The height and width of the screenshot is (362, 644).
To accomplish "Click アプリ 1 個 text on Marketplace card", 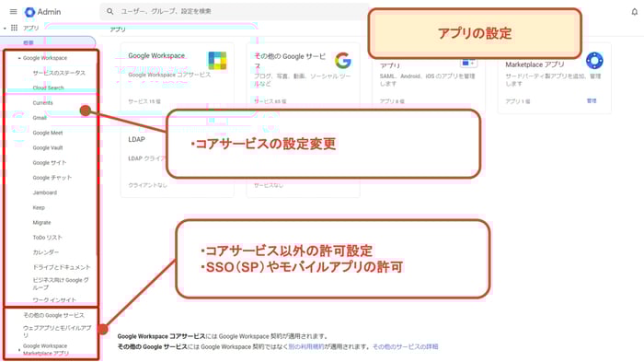I will (x=517, y=101).
